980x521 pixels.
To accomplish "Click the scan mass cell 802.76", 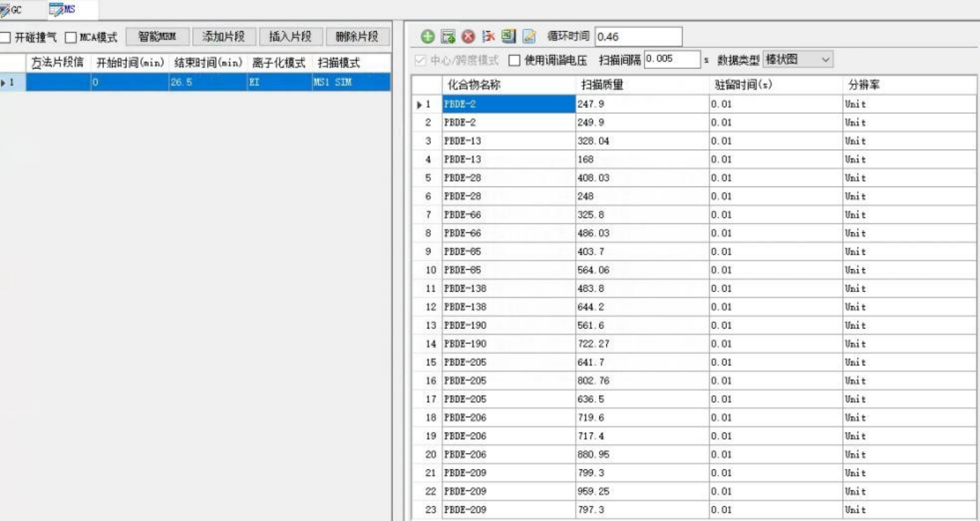I will 642,381.
